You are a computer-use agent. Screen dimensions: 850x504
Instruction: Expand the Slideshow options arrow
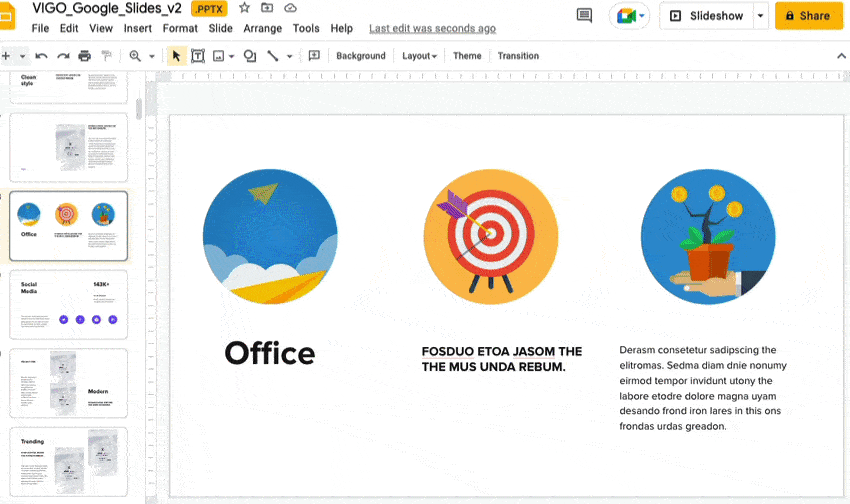point(761,16)
